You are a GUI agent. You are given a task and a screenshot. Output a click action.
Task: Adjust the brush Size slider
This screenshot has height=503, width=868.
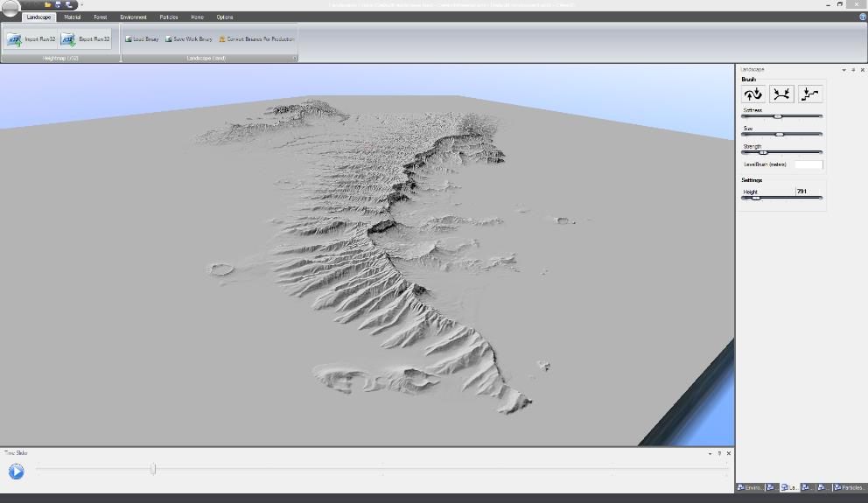781,135
